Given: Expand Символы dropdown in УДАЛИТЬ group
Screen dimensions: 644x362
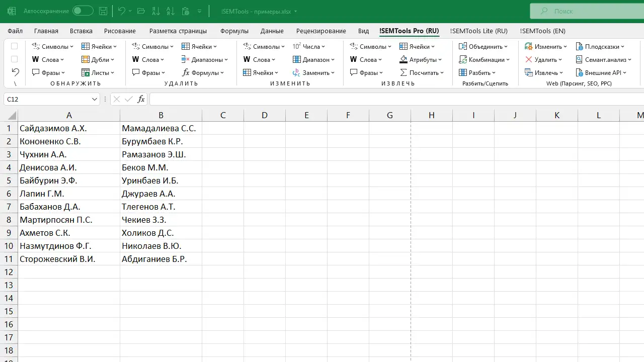Looking at the screenshot, I should click(152, 46).
